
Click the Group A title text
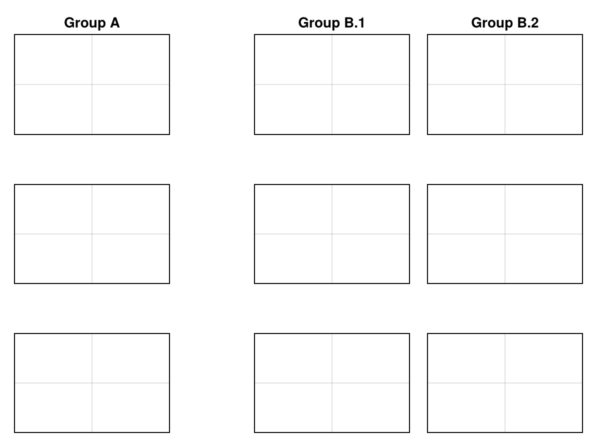click(x=92, y=23)
